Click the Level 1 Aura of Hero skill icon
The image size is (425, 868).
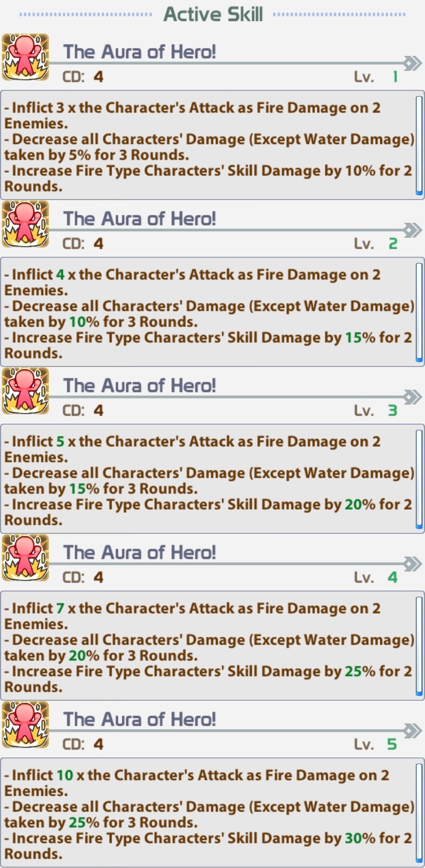pyautogui.click(x=26, y=57)
